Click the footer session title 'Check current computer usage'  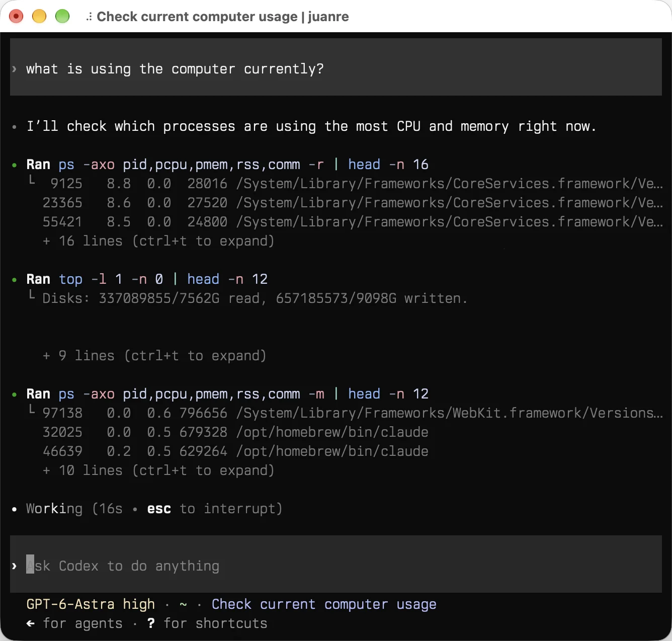[324, 604]
